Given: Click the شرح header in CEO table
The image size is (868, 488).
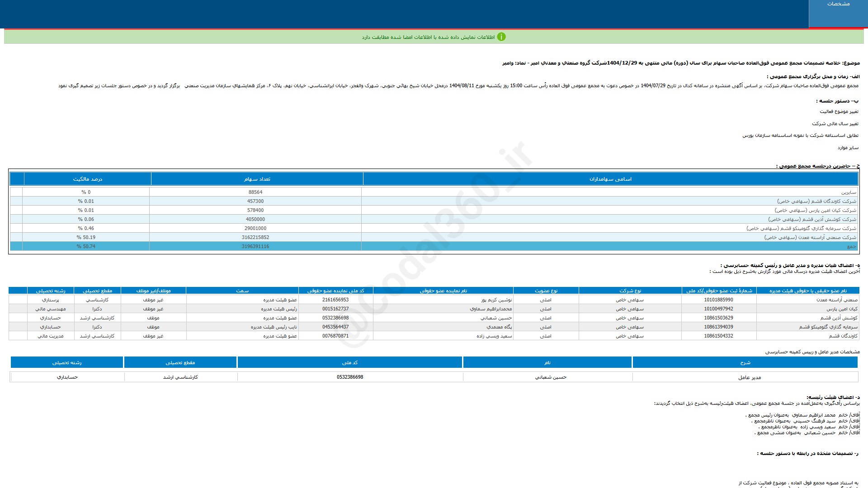Looking at the screenshot, I should [745, 363].
